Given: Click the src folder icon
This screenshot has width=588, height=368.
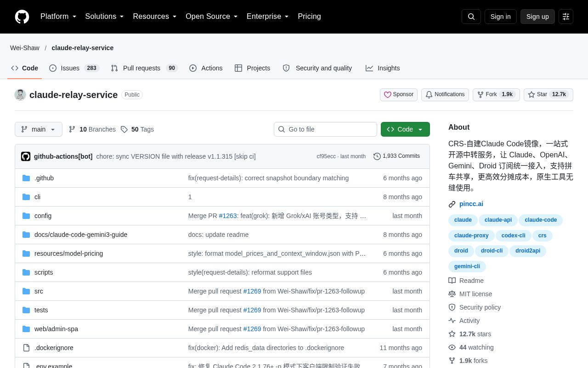Looking at the screenshot, I should pyautogui.click(x=26, y=291).
